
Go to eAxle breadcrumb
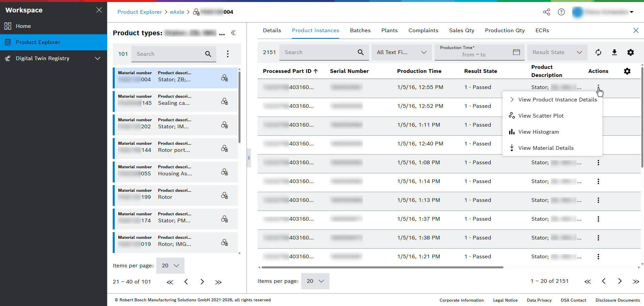tap(177, 12)
